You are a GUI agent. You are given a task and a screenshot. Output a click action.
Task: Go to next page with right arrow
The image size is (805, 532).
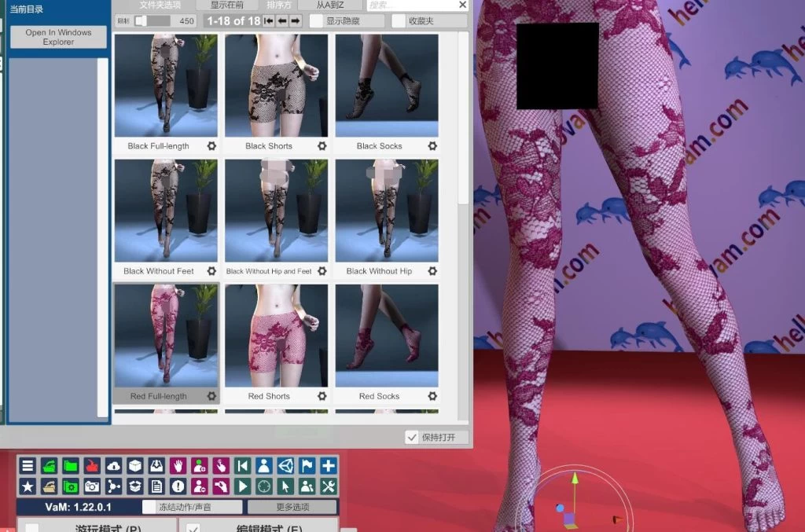296,21
